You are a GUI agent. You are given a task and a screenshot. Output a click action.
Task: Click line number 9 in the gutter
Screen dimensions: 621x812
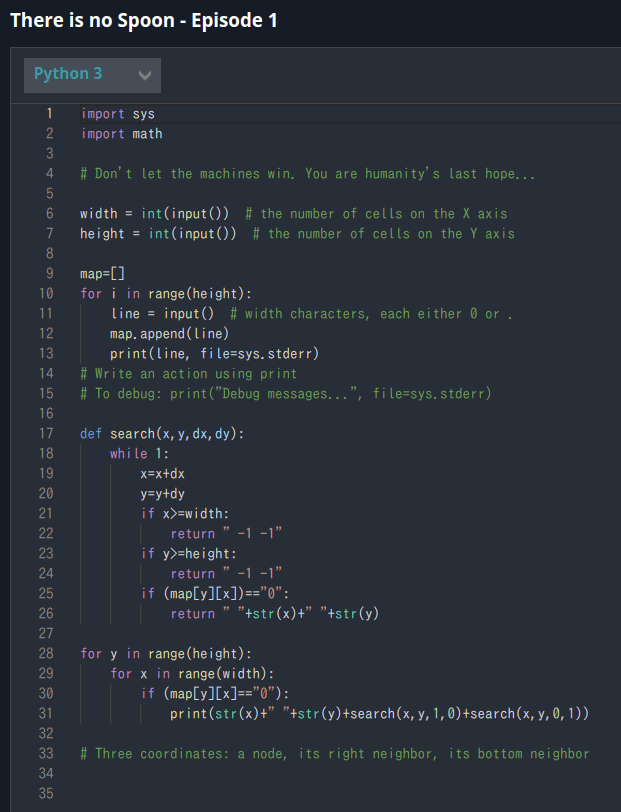49,273
